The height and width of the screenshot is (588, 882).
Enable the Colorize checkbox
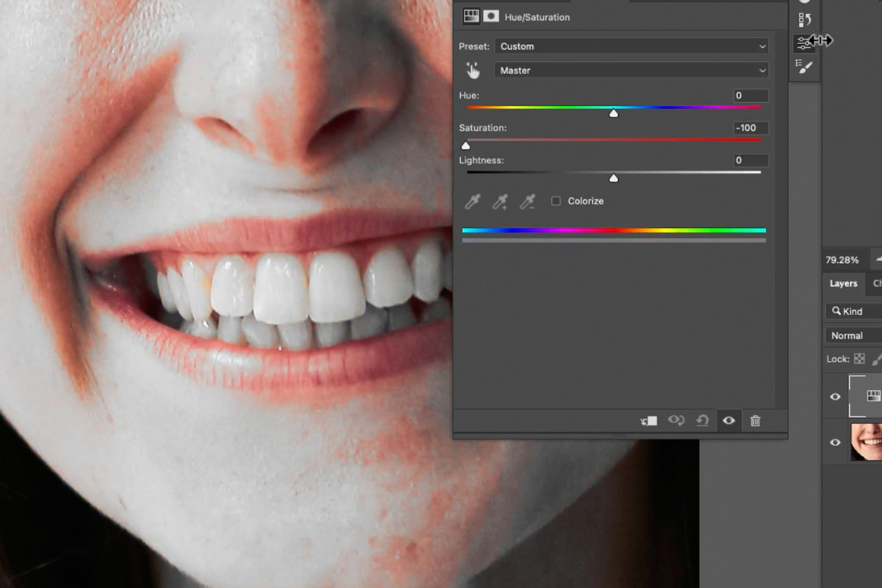tap(556, 200)
